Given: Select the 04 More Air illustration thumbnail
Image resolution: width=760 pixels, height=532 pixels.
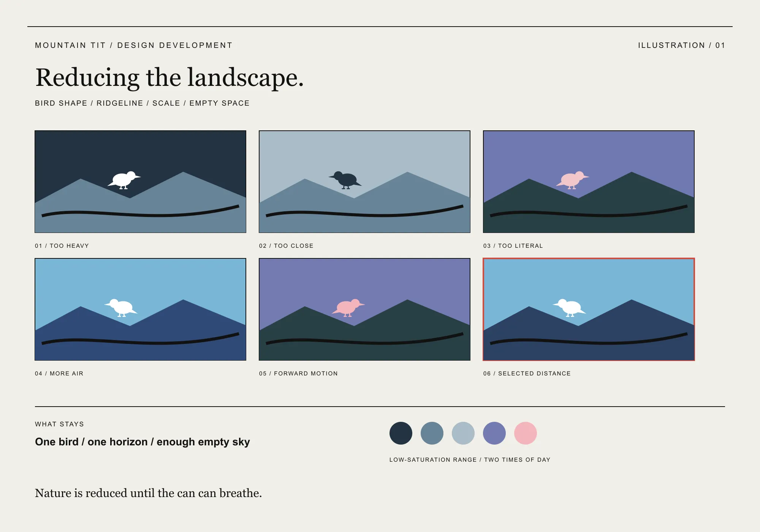Looking at the screenshot, I should tap(140, 309).
